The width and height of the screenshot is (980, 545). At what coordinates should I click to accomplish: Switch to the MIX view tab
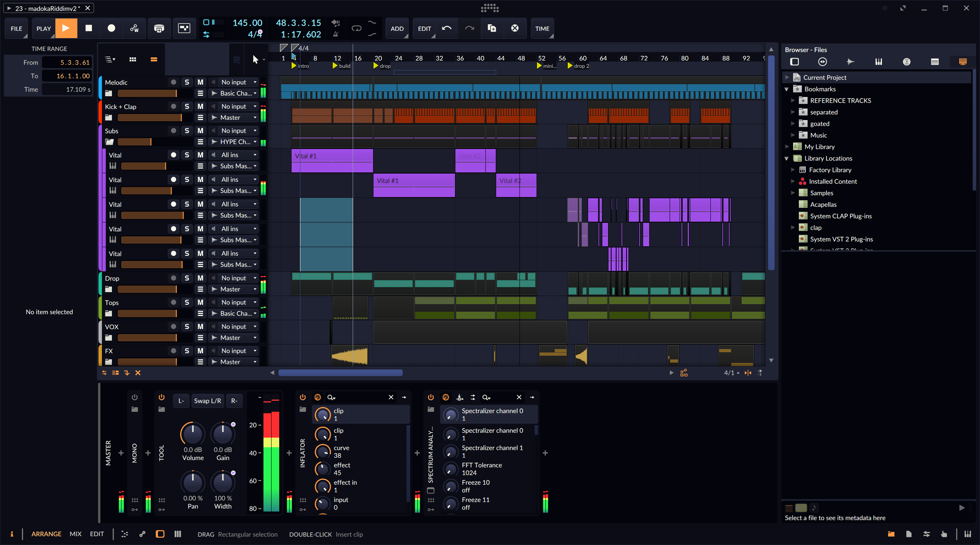point(75,534)
